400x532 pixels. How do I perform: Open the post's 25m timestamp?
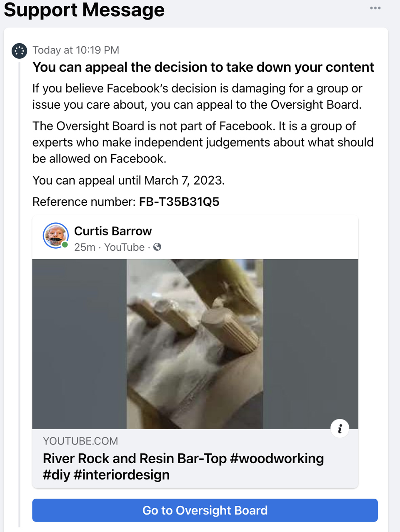coord(85,247)
